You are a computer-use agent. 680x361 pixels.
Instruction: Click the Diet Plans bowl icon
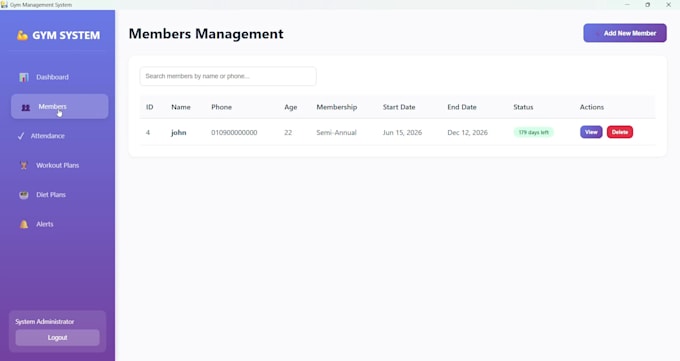(24, 195)
